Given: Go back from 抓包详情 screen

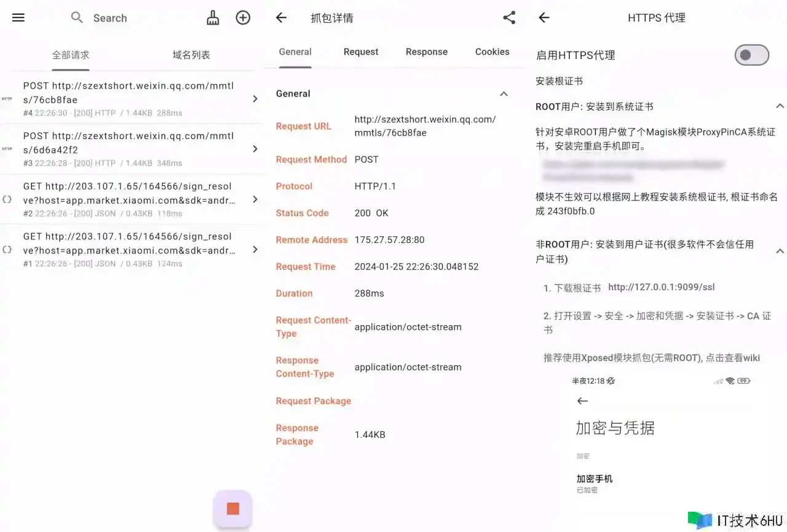Looking at the screenshot, I should tap(282, 18).
